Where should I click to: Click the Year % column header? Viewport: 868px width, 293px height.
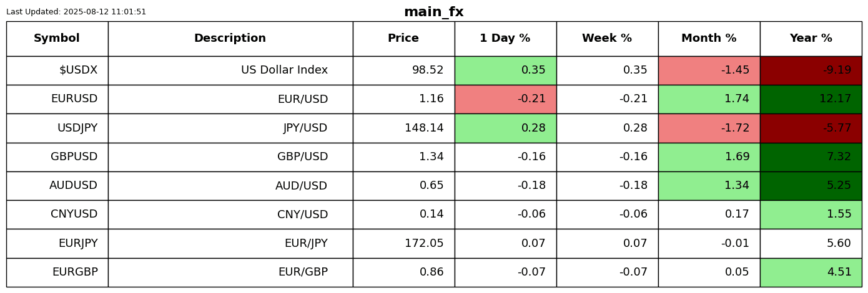811,39
